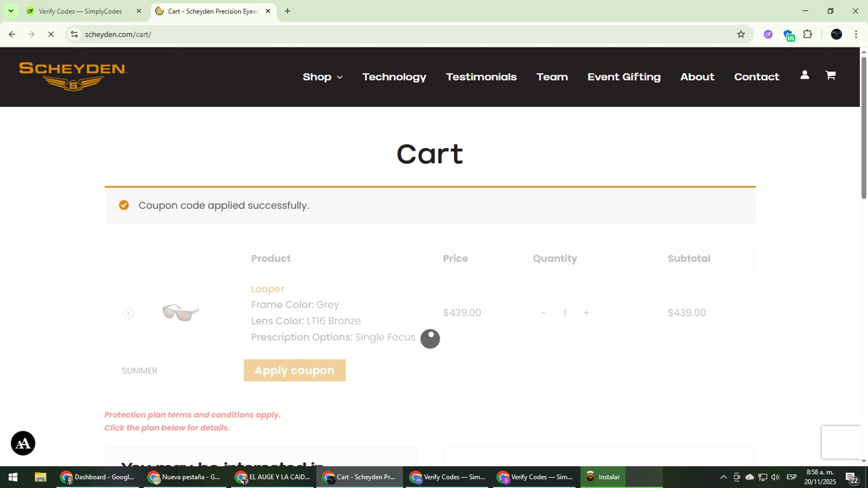Open Instalar taskbar item

click(603, 477)
